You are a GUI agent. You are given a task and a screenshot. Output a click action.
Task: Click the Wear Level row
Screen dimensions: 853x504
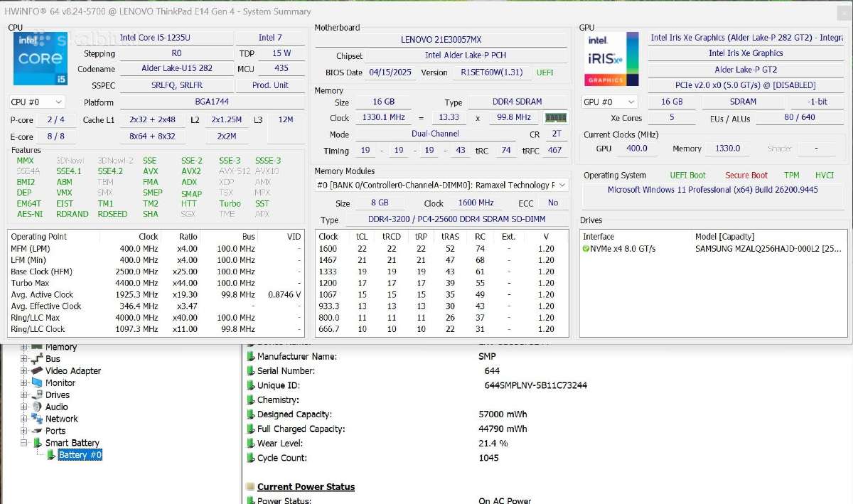click(x=547, y=443)
